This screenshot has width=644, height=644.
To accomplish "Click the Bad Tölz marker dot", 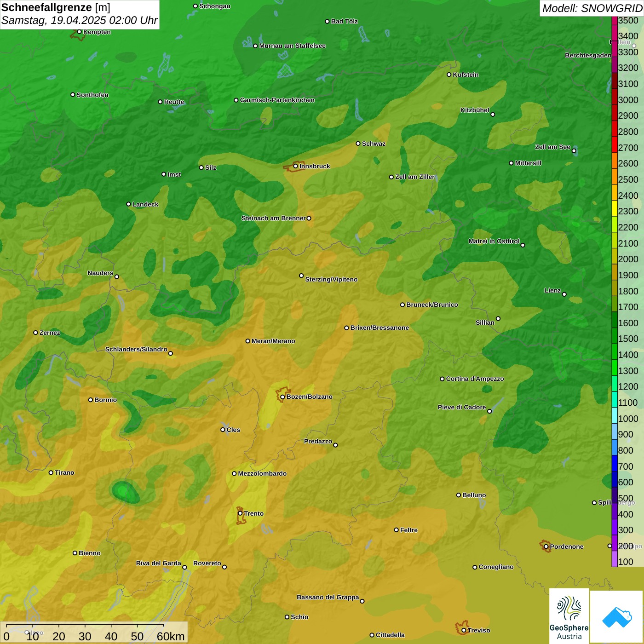I will tap(327, 21).
